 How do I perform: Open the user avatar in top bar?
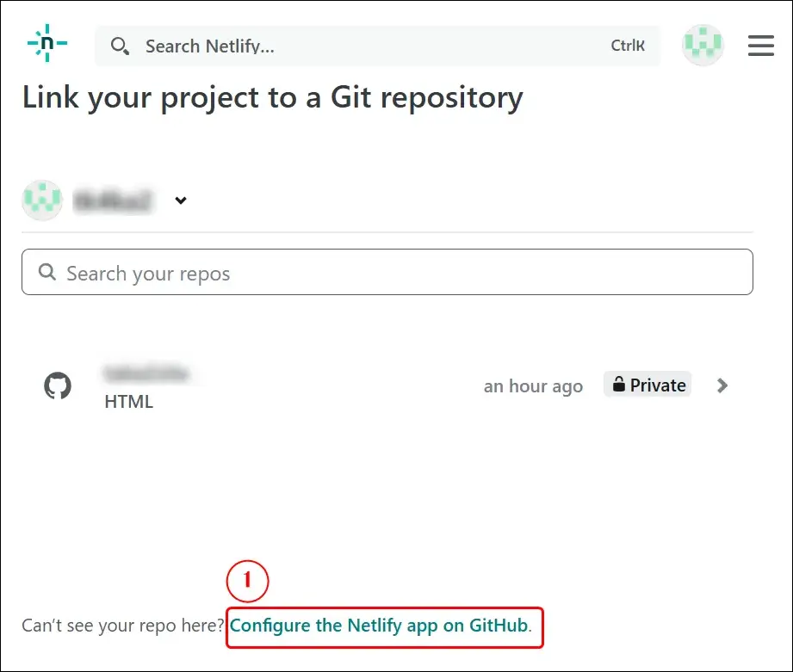click(x=703, y=45)
